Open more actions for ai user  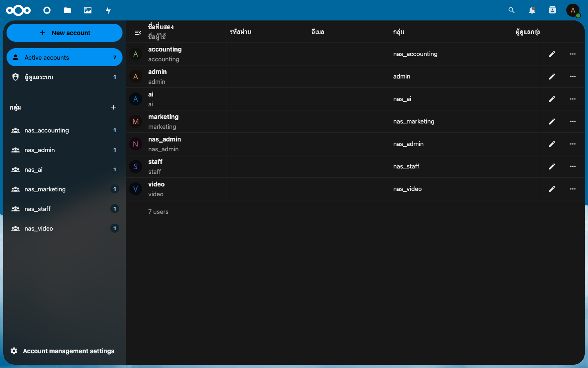point(573,99)
